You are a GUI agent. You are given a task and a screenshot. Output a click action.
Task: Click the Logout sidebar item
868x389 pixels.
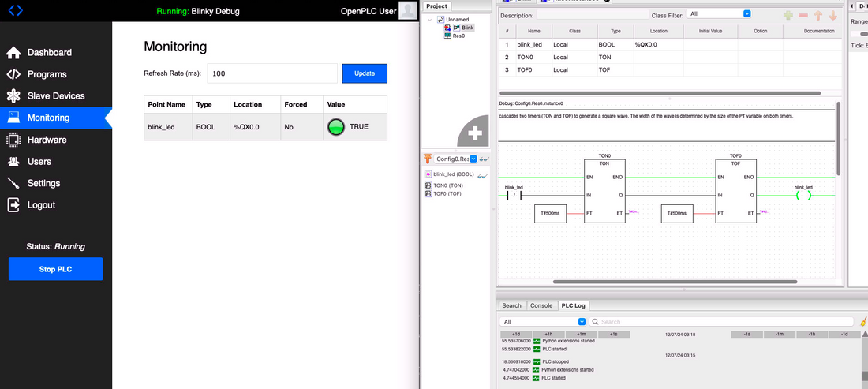[41, 205]
